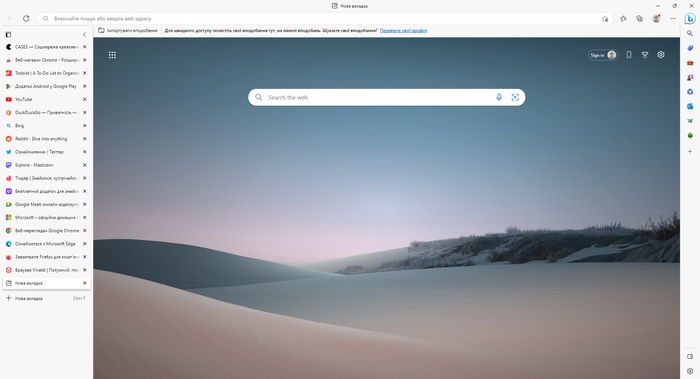Open the rewards trophy icon
This screenshot has height=379, width=700.
click(645, 55)
